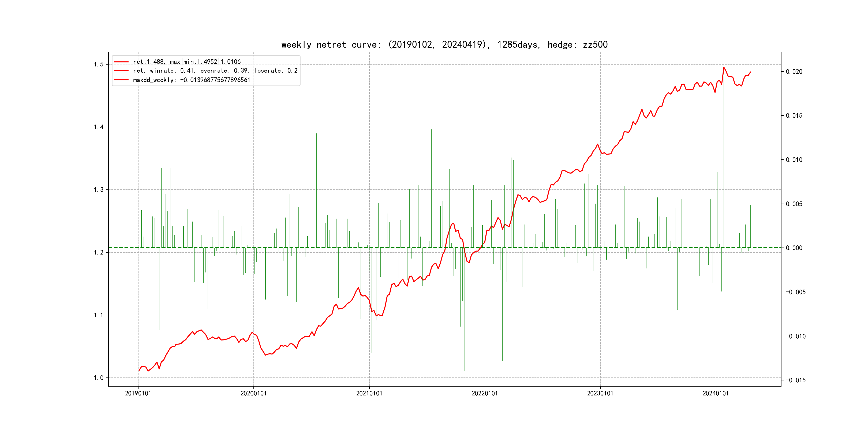Click the 20240101 x-axis tick label
868x434 pixels.
tap(715, 394)
